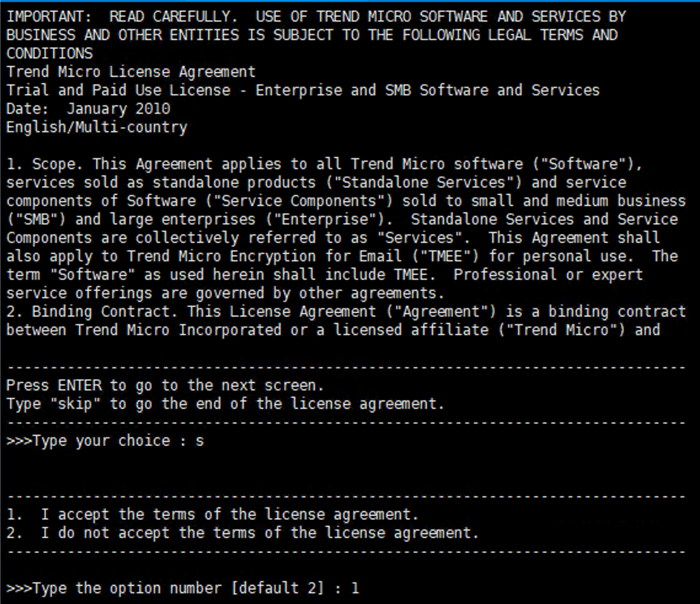Screen dimensions: 700x604
Task: Click the 'Type "skip"' instruction line
Action: point(225,404)
